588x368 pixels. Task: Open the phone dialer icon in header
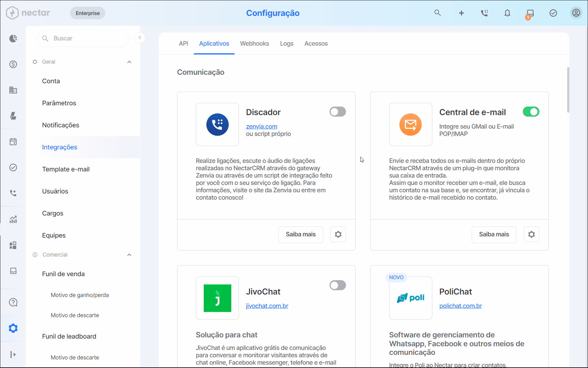click(484, 13)
